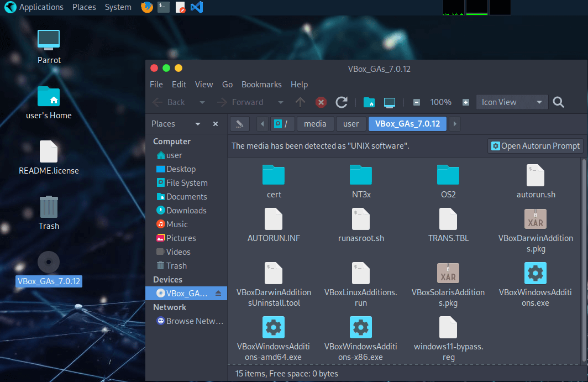Open the Icon View dropdown

click(x=512, y=102)
